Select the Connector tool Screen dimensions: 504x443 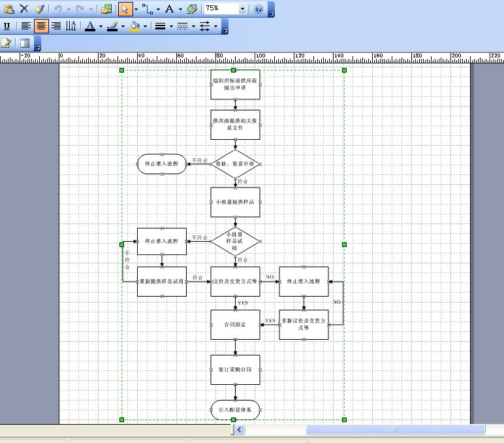pyautogui.click(x=148, y=9)
